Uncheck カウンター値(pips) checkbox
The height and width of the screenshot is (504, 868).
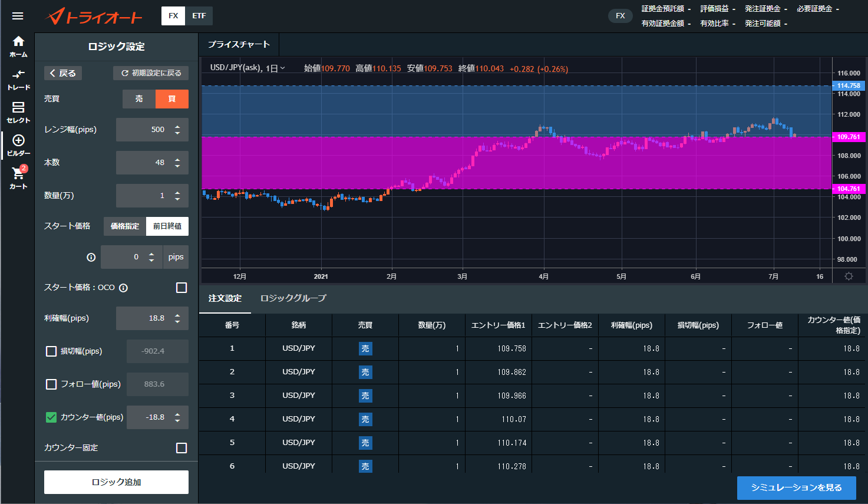tap(51, 417)
